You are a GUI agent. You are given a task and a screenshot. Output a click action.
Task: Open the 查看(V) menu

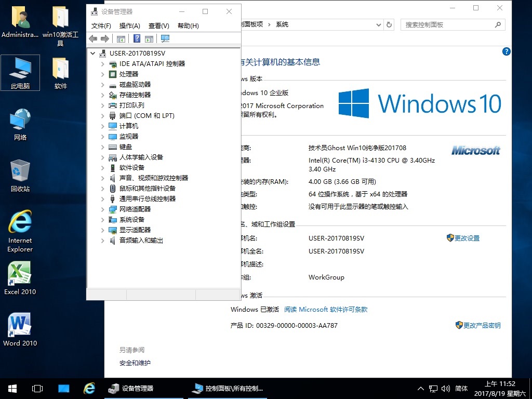158,25
